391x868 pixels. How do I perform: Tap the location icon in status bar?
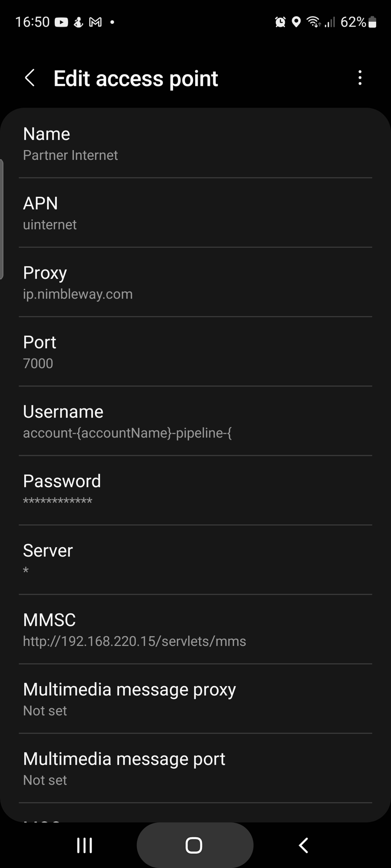[x=296, y=22]
